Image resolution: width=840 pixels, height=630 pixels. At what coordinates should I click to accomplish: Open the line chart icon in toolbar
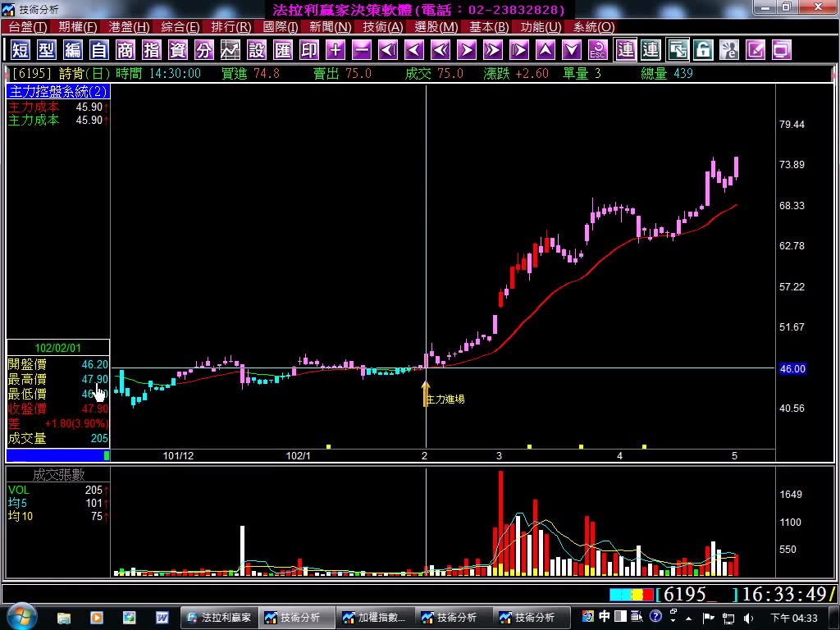pos(231,50)
